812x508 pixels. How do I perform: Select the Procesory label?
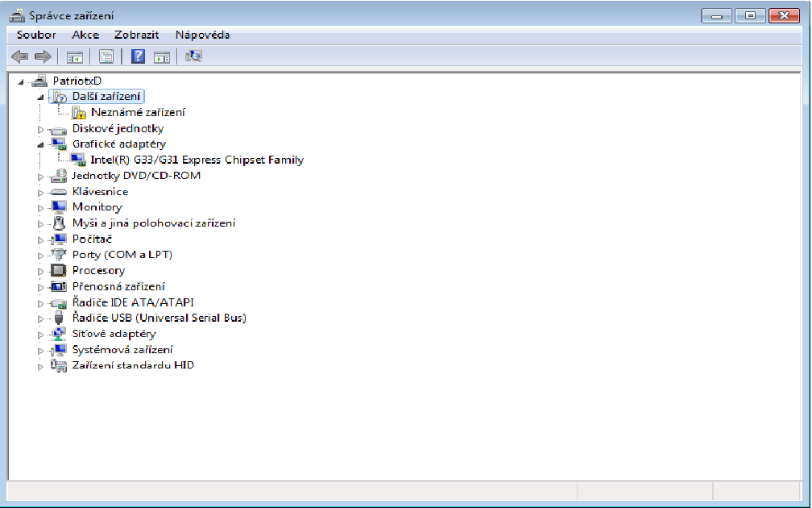[98, 271]
